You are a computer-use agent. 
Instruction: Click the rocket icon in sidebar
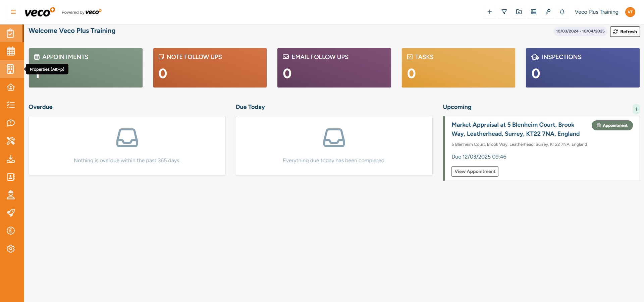pyautogui.click(x=10, y=213)
